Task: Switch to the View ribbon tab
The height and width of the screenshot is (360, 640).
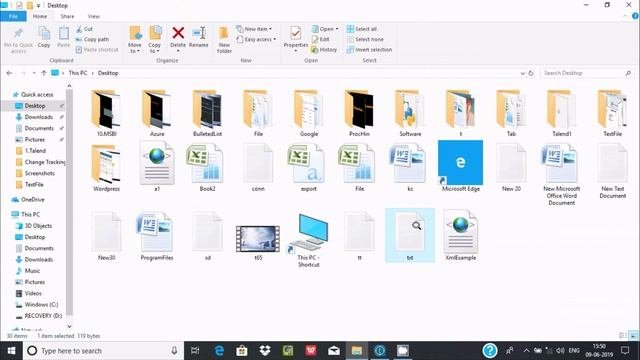Action: coord(93,16)
